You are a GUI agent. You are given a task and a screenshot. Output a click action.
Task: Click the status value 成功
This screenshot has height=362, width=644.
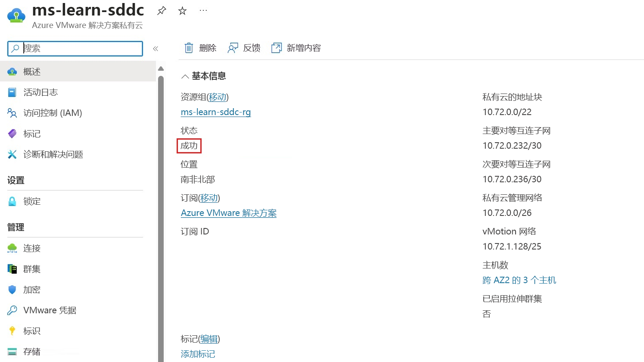coord(189,146)
